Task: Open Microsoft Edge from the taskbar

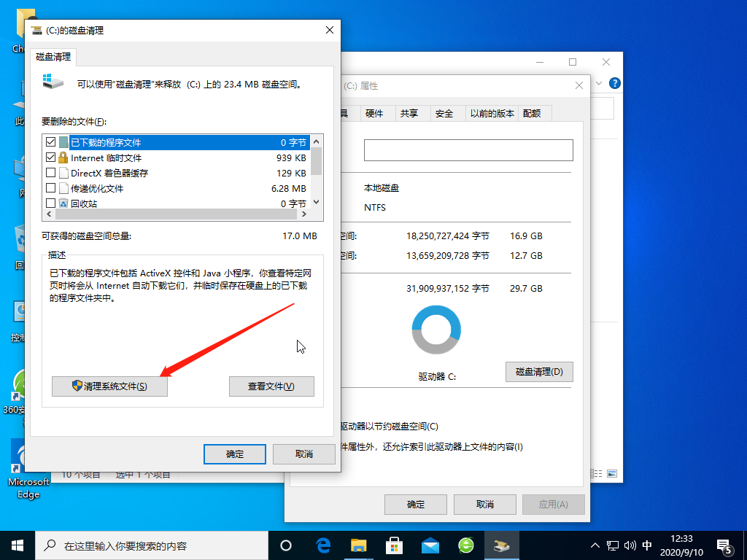Action: click(x=323, y=545)
